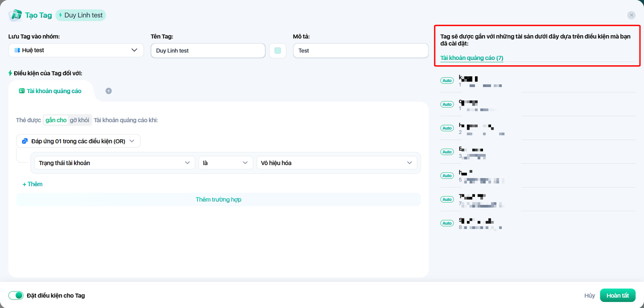Toggle Đặt điều kiện cho Tag switch
Image resolution: width=644 pixels, height=308 pixels.
(16, 295)
